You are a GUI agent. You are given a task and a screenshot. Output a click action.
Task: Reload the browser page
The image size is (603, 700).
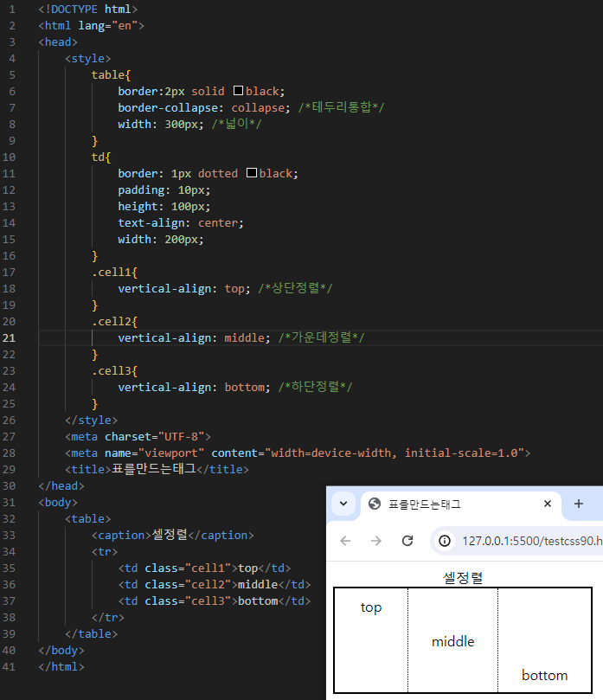pos(407,541)
